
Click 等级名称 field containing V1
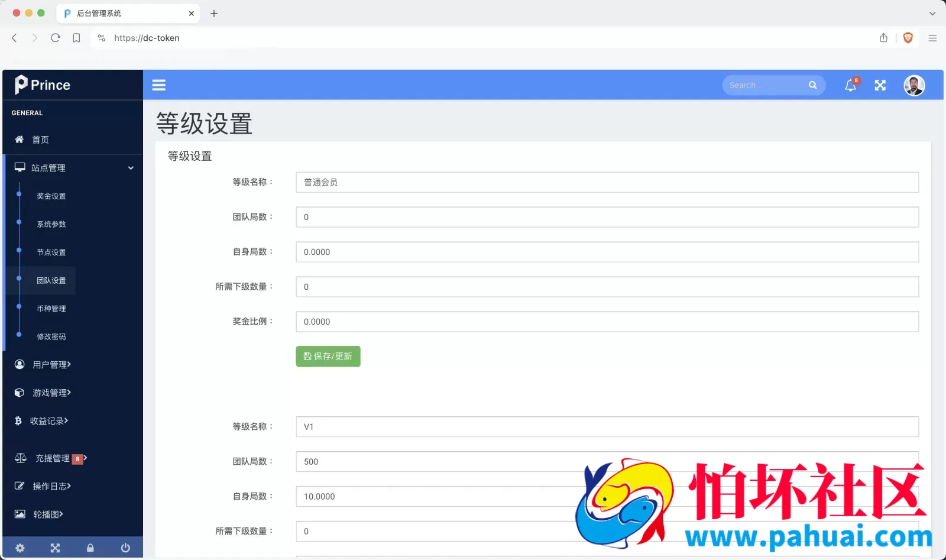coord(607,427)
